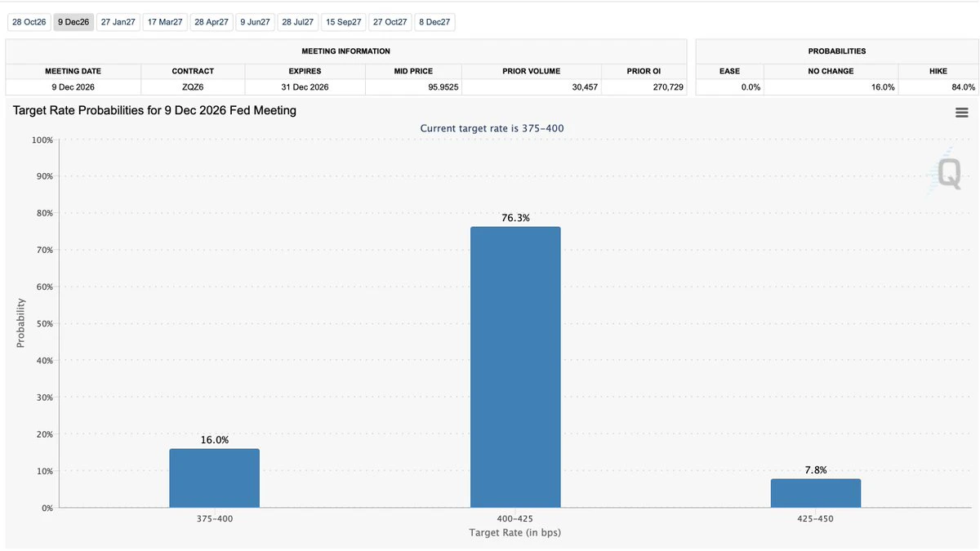980x551 pixels.
Task: Click the chart title for 9 Dec 2026 Fed Meeting
Action: pyautogui.click(x=154, y=110)
